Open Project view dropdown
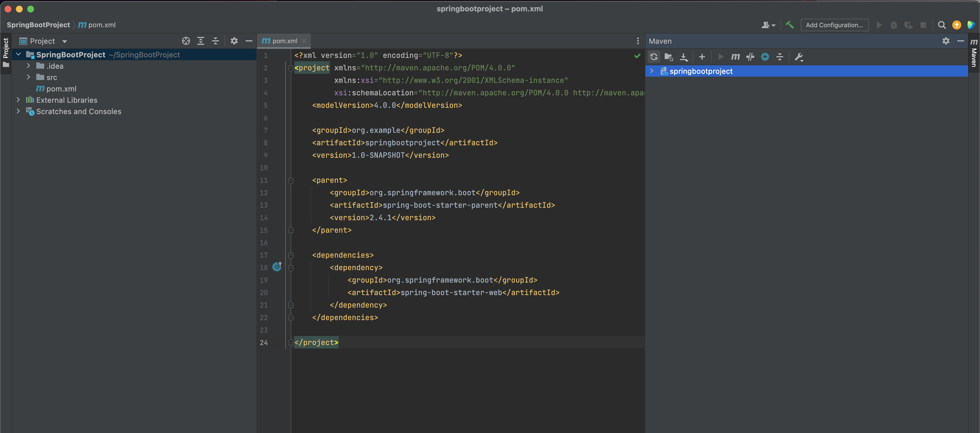The image size is (980, 433). tap(64, 41)
